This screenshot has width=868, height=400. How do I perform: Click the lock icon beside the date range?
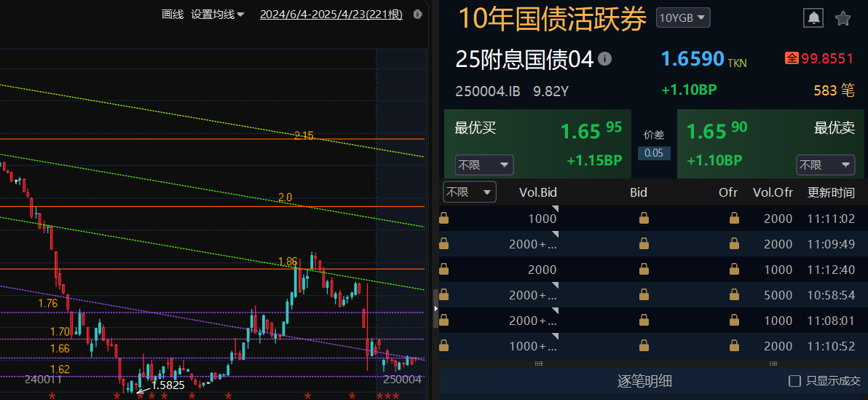coord(417,15)
